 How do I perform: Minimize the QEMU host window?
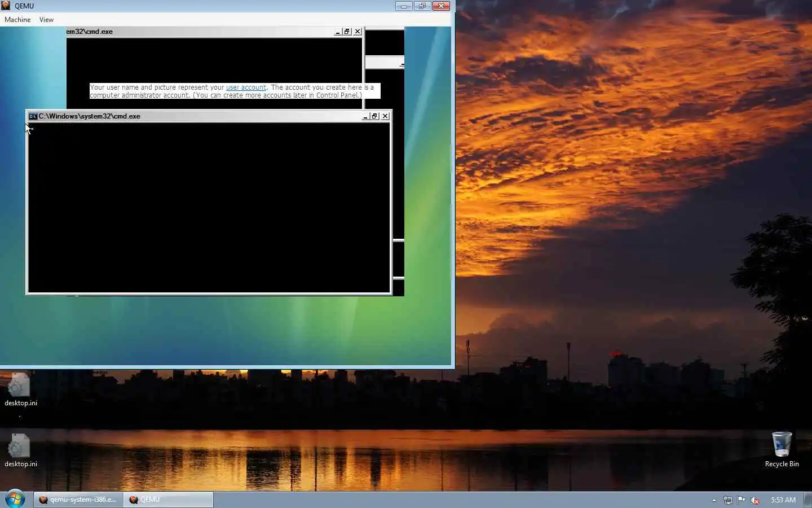point(404,6)
